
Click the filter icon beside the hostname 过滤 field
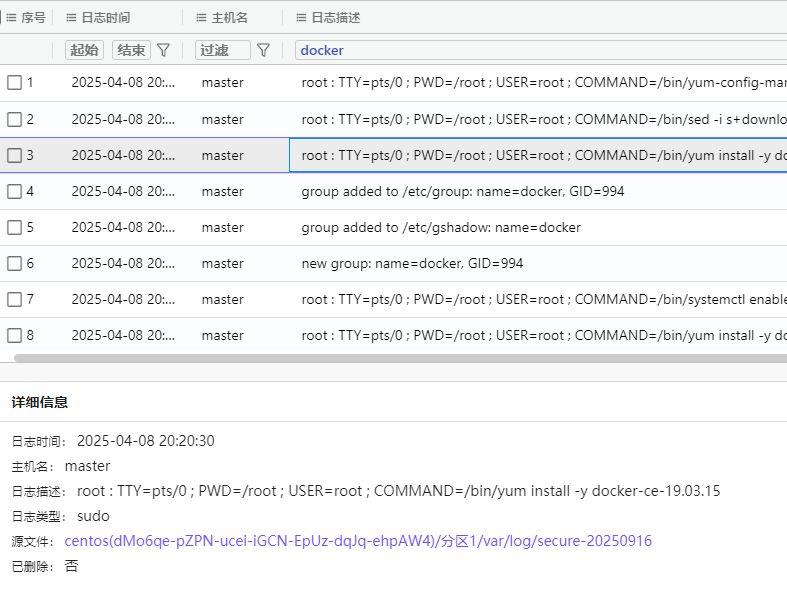pyautogui.click(x=264, y=50)
